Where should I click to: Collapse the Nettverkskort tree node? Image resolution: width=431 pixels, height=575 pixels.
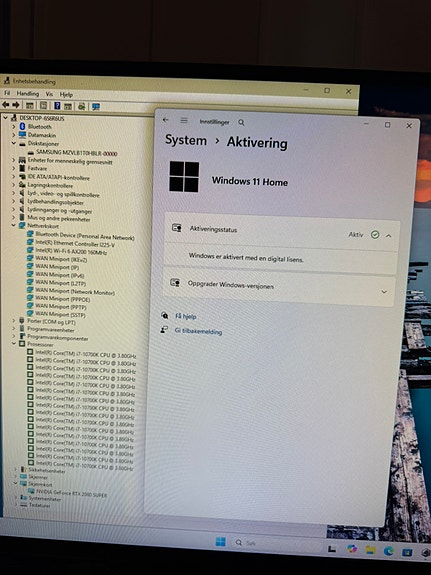point(14,226)
